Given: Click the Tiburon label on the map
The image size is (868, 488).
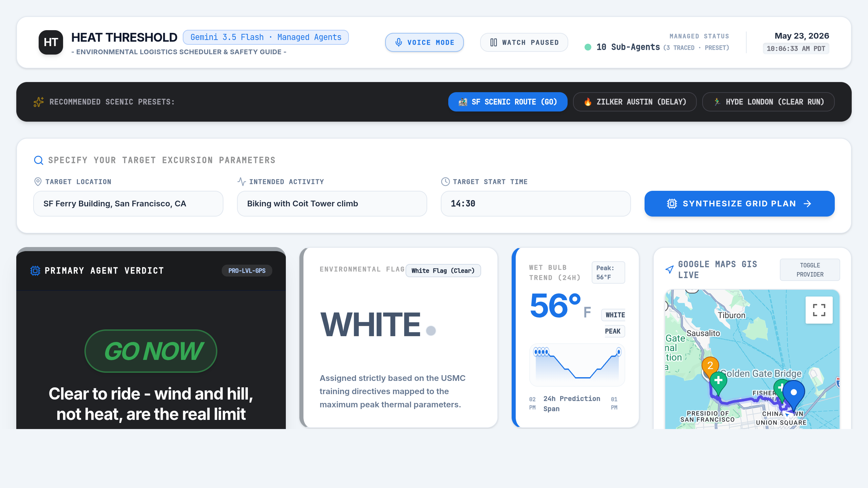Looking at the screenshot, I should pyautogui.click(x=732, y=315).
